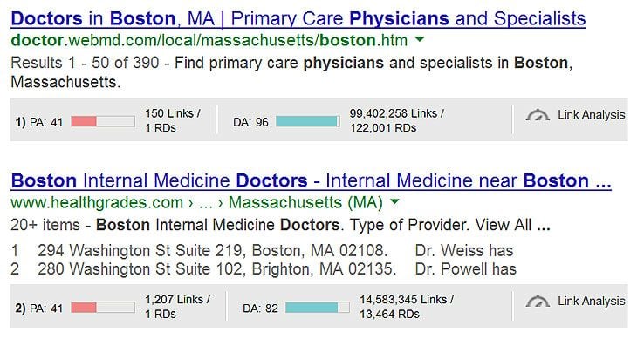Expand the green arrow next to Massachusetts (MA)

(394, 201)
